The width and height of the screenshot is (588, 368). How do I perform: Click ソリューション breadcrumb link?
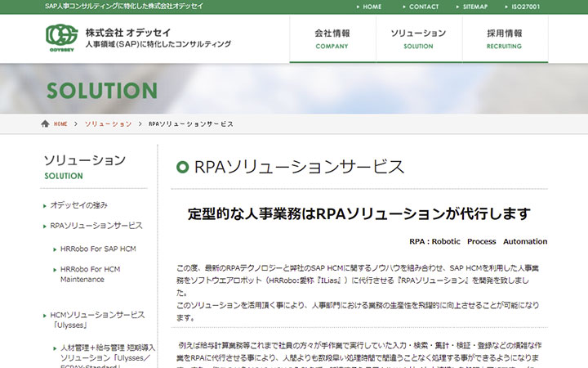108,124
